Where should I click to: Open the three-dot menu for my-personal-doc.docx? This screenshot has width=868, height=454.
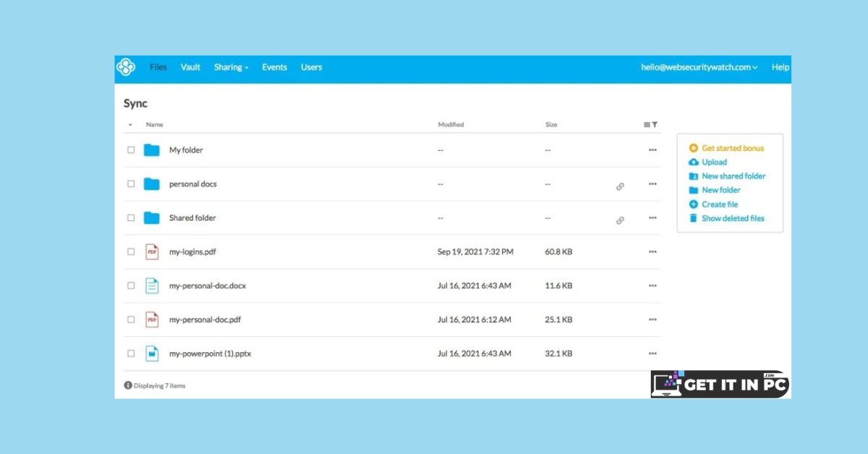[652, 286]
